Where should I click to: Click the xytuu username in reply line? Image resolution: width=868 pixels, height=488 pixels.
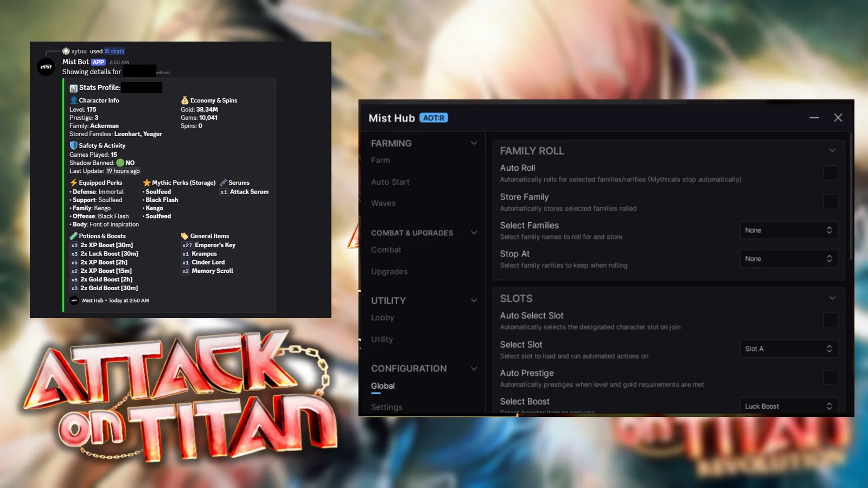point(79,51)
